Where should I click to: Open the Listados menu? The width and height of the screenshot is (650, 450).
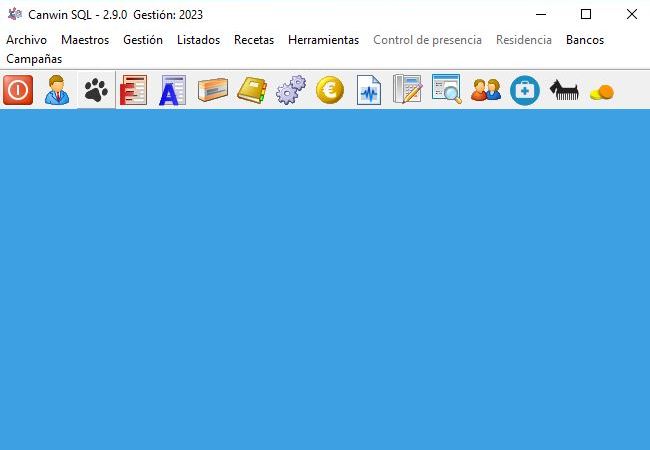tap(199, 40)
